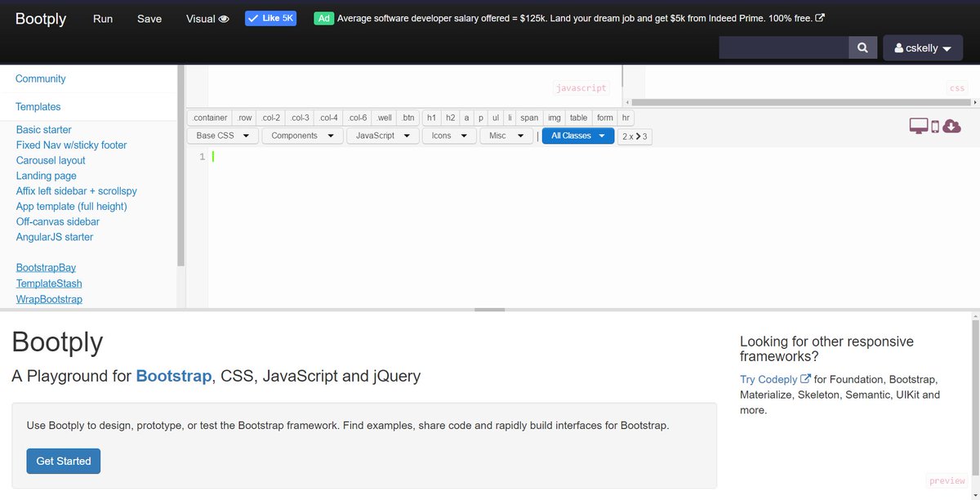Viewport: 980px width, 500px height.
Task: Follow the BootstrapBay link
Action: (x=46, y=268)
